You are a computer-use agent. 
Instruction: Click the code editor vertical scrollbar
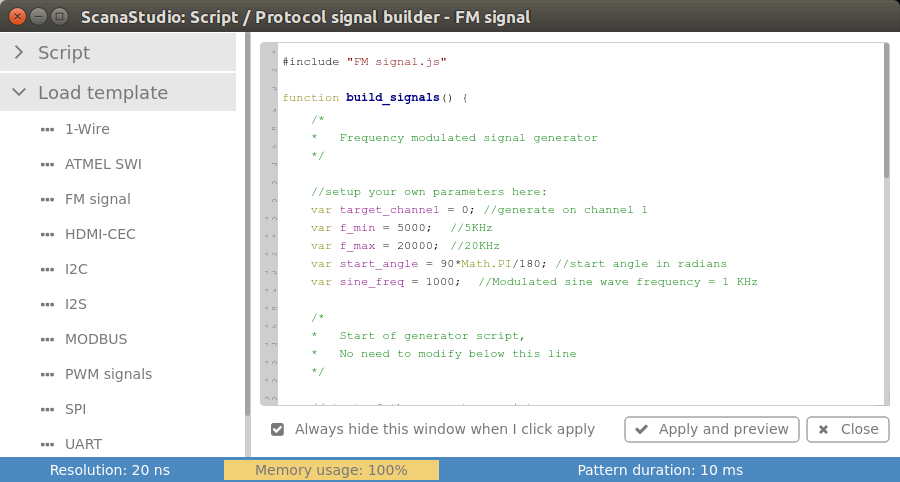(x=886, y=112)
